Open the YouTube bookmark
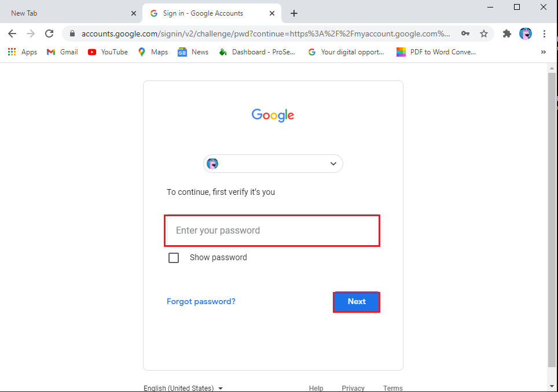558x392 pixels. 107,51
